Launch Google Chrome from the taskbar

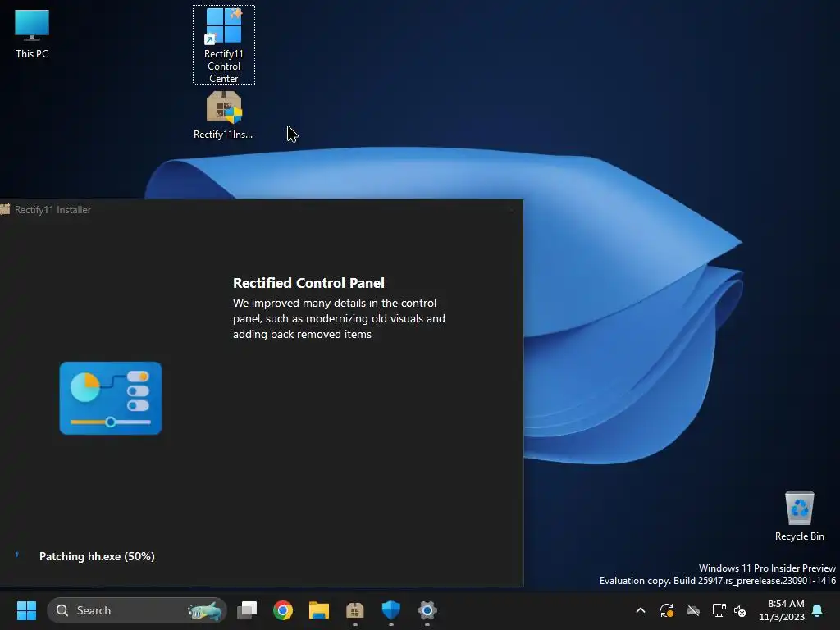point(283,610)
